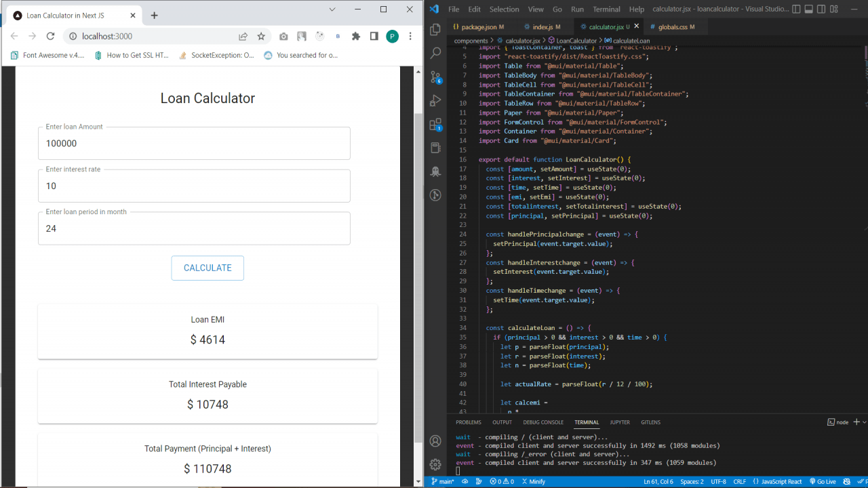Click the main* branch in status bar
The height and width of the screenshot is (488, 868).
coord(443,481)
